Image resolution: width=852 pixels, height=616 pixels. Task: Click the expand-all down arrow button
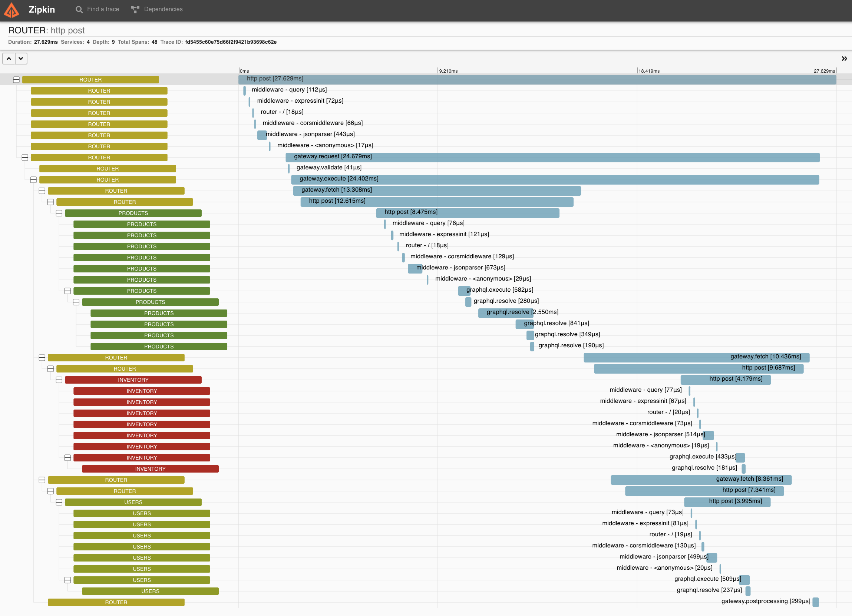(x=21, y=59)
